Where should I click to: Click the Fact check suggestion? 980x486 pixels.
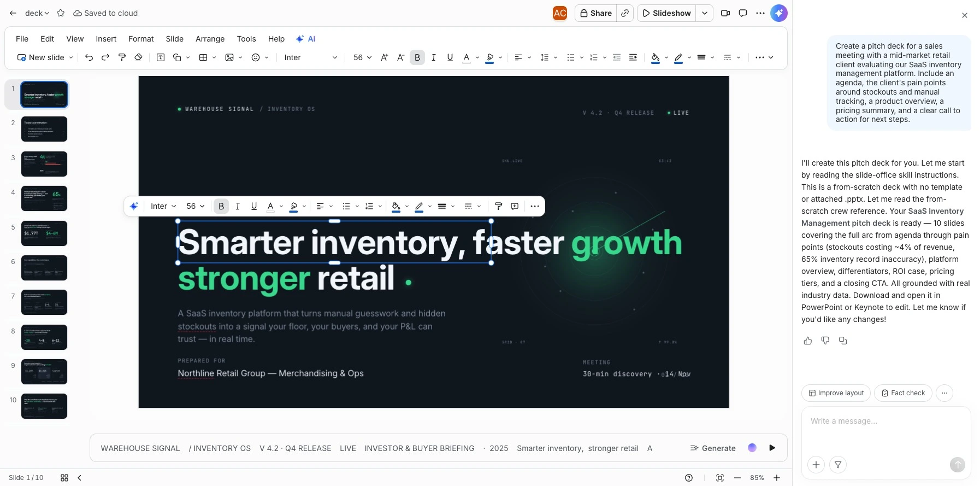pyautogui.click(x=903, y=393)
